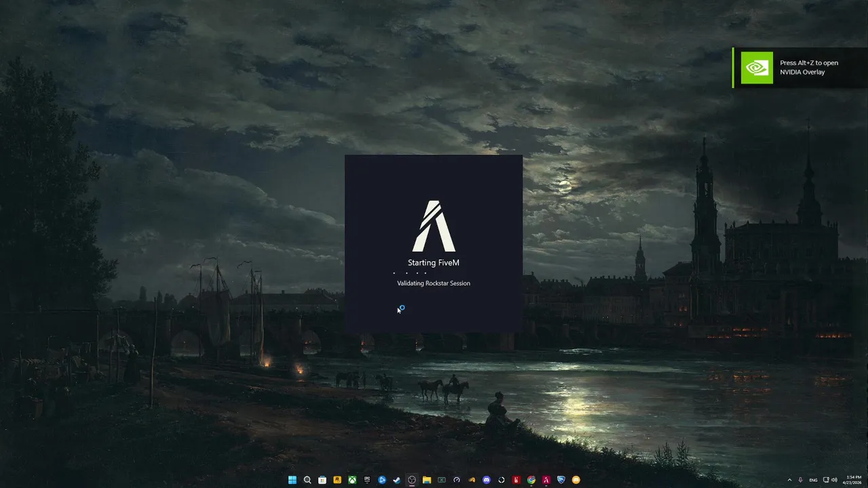The height and width of the screenshot is (488, 868).
Task: Open the red square taskbar icon
Action: click(516, 480)
